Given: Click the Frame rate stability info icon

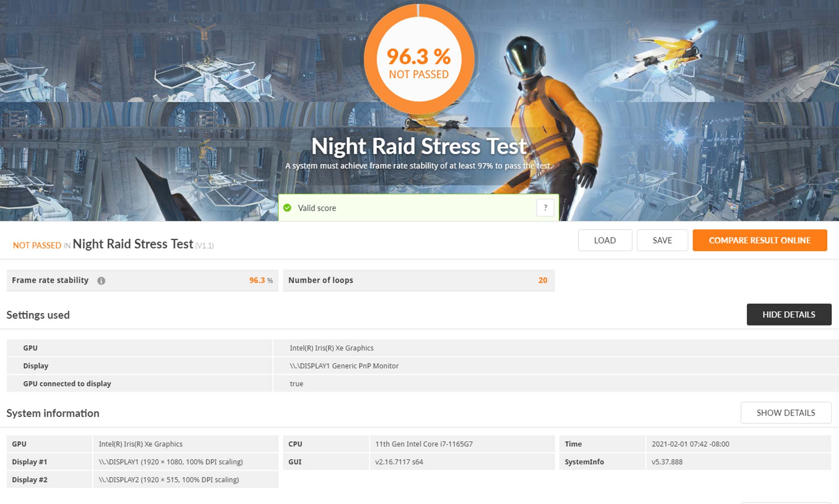Looking at the screenshot, I should coord(101,281).
